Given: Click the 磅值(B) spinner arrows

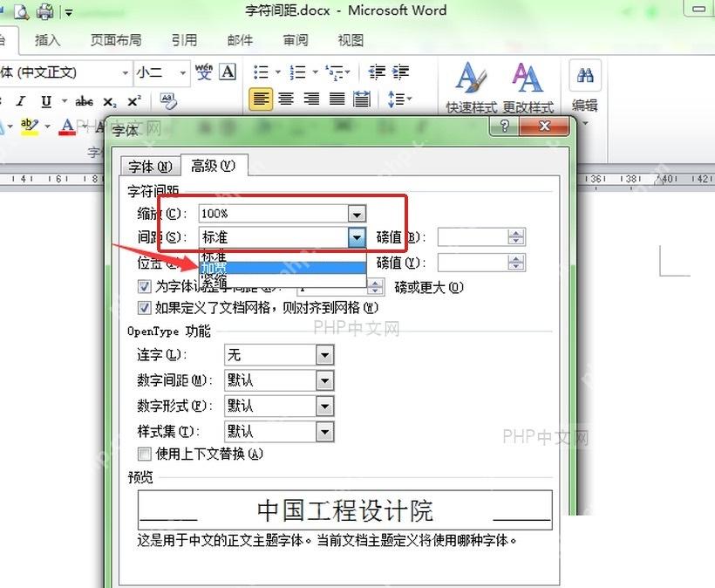Looking at the screenshot, I should tap(516, 237).
